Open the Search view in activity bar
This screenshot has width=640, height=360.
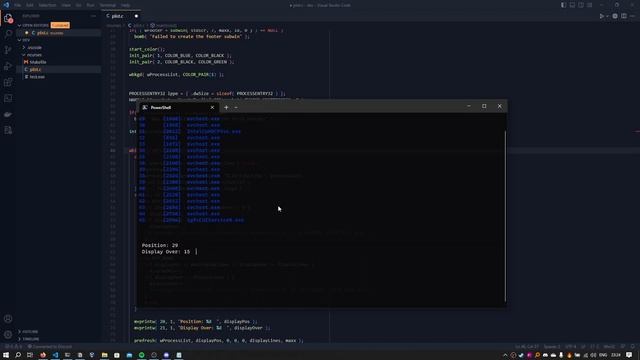pos(8,34)
